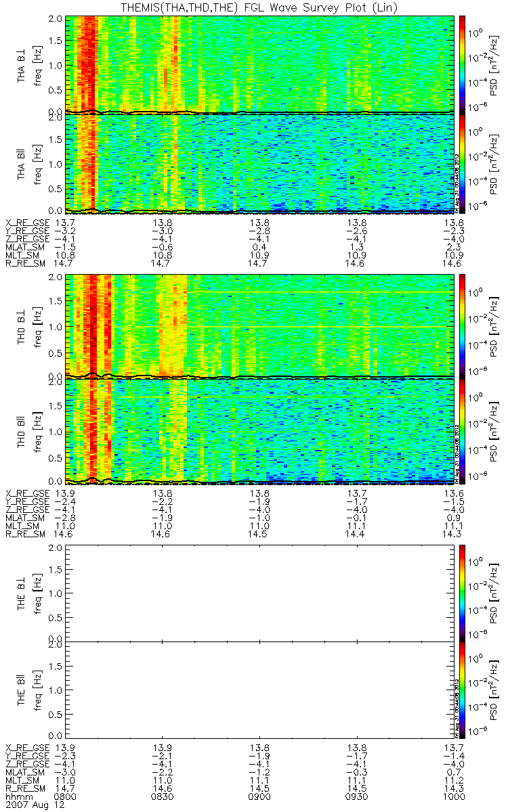Click the '0900' time label
This screenshot has width=508, height=812.
(x=260, y=797)
